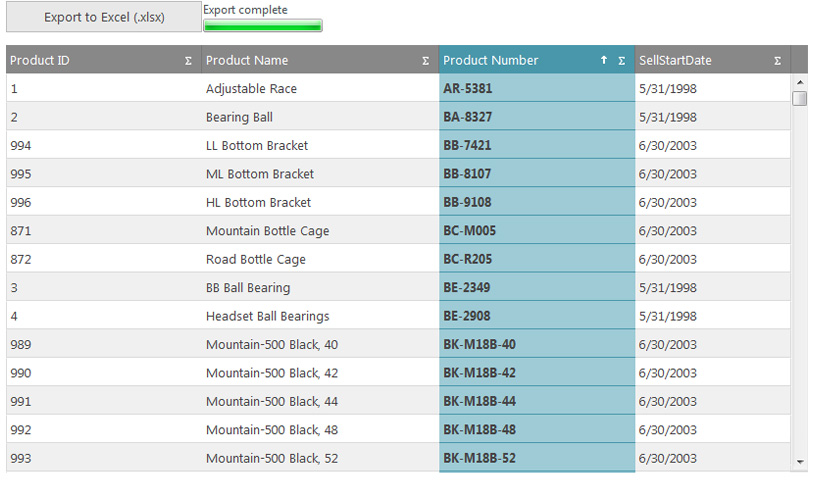Viewport: 820px width, 480px height.
Task: Click Product ID cell 989
Action: tap(104, 344)
